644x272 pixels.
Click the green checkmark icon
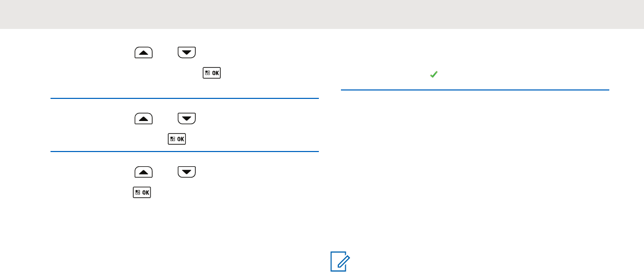tap(434, 76)
